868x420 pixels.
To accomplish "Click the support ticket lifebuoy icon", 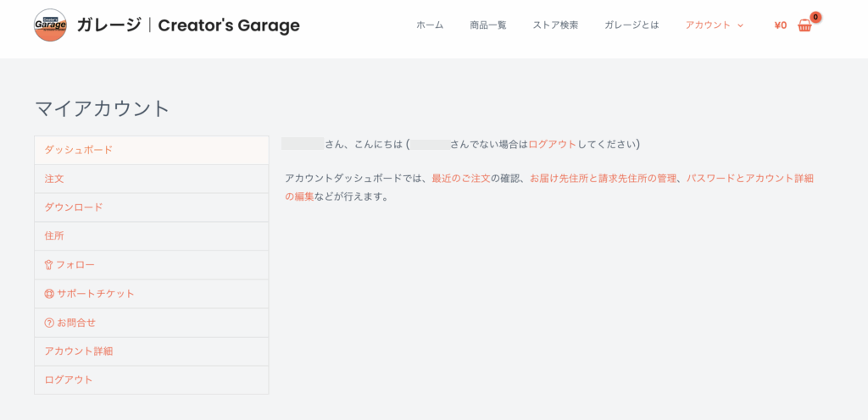I will coord(49,294).
